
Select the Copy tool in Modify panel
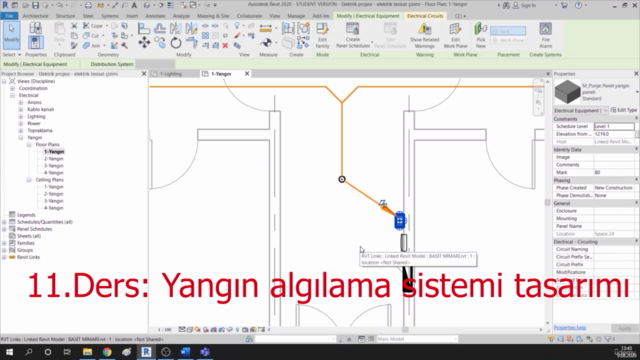(160, 42)
